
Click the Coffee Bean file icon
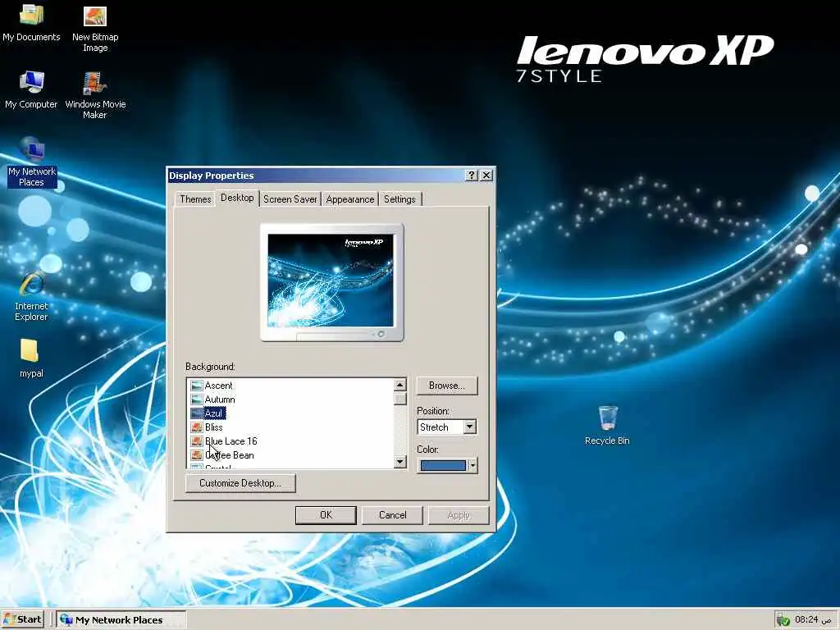(x=197, y=454)
